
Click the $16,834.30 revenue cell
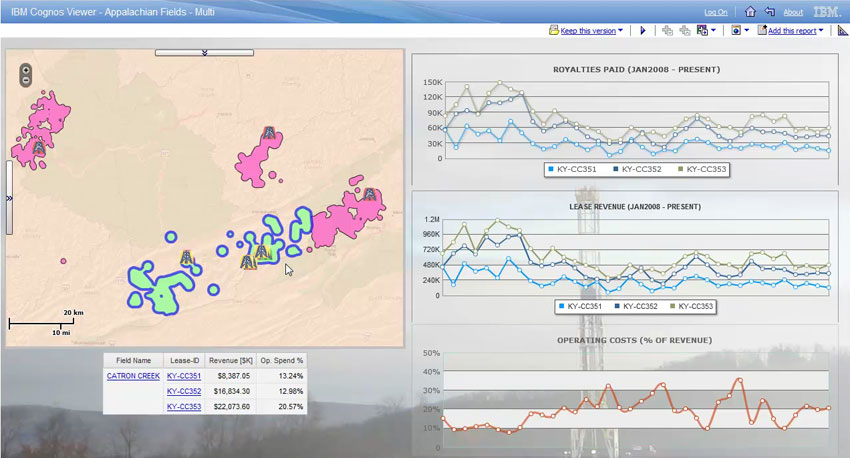coord(231,391)
